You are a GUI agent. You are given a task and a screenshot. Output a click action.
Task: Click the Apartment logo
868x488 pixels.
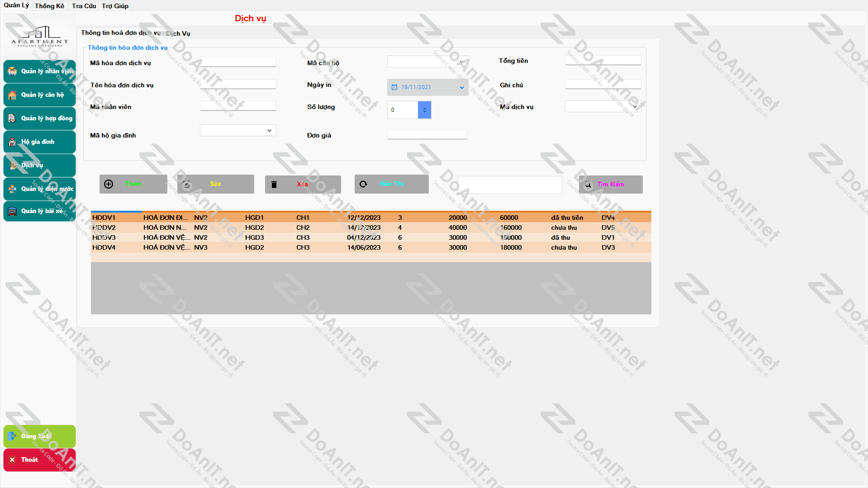coord(39,37)
